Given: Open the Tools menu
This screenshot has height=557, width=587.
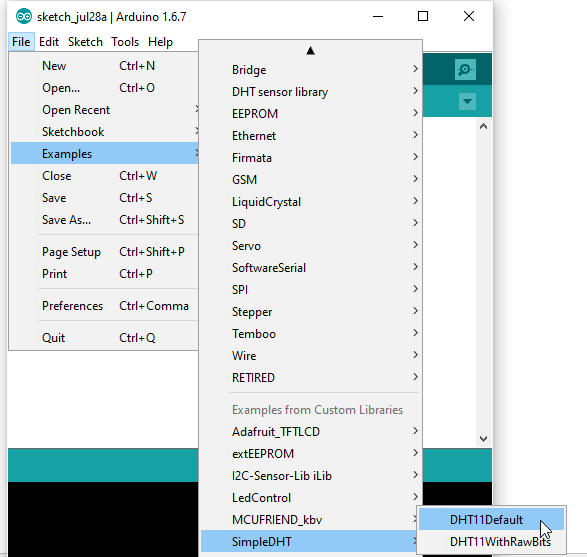Looking at the screenshot, I should (125, 42).
